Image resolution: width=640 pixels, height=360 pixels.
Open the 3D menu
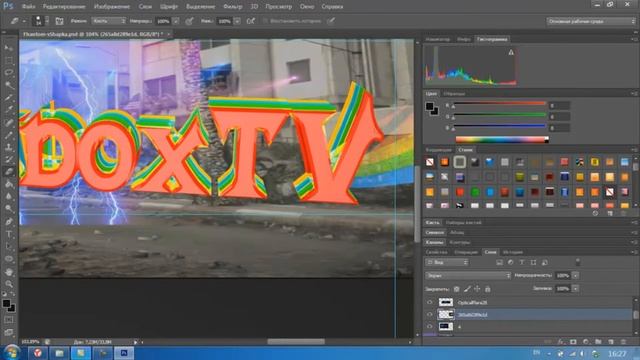254,7
